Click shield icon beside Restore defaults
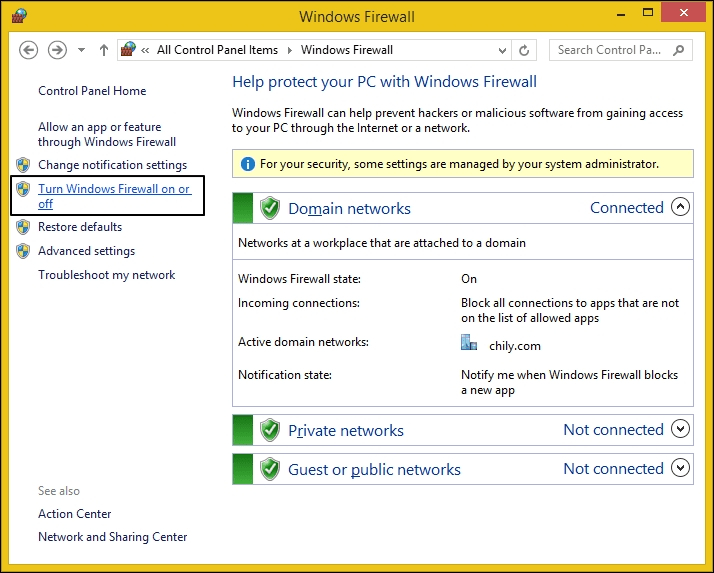 [23, 226]
